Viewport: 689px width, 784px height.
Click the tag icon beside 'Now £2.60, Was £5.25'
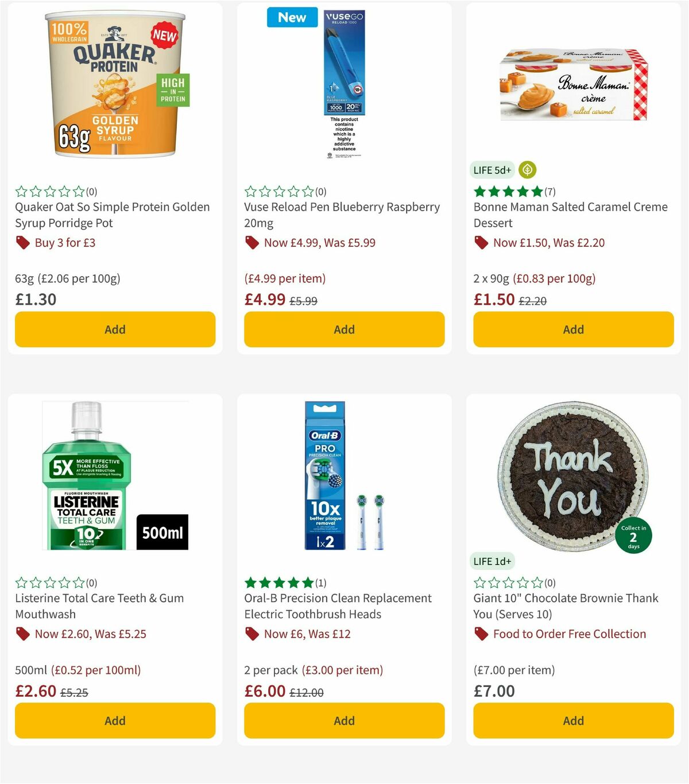22,634
